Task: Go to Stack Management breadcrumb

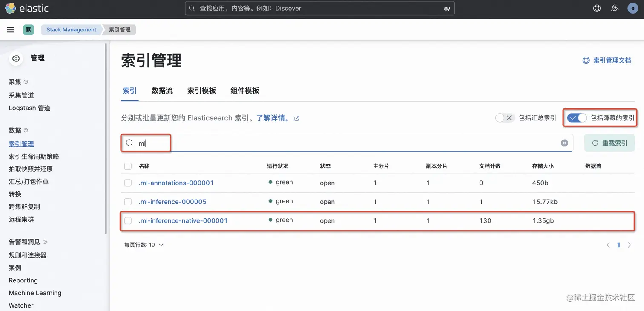Action: (x=72, y=30)
